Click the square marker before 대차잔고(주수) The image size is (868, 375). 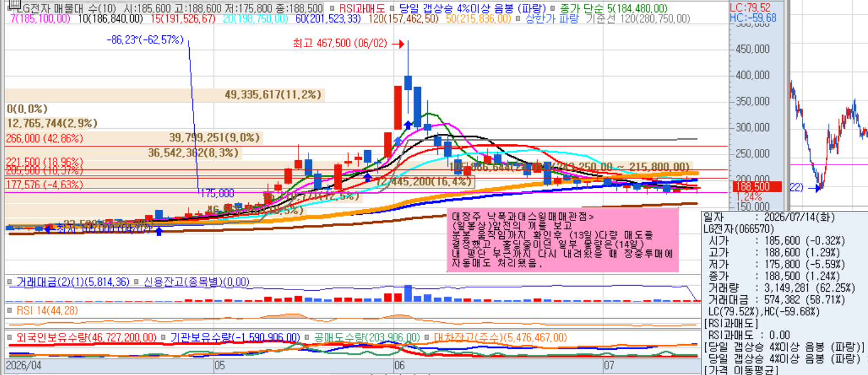[x=427, y=337]
